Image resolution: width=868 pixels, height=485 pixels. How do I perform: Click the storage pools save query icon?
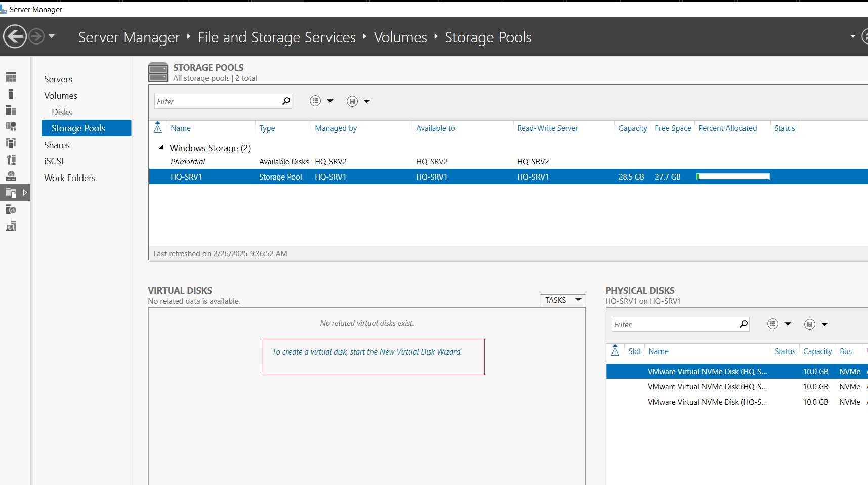coord(352,101)
